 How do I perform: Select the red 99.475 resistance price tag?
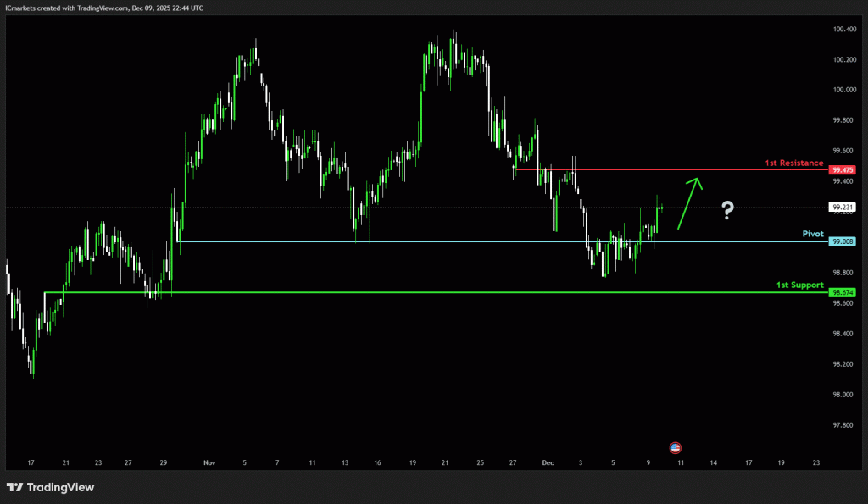(843, 169)
